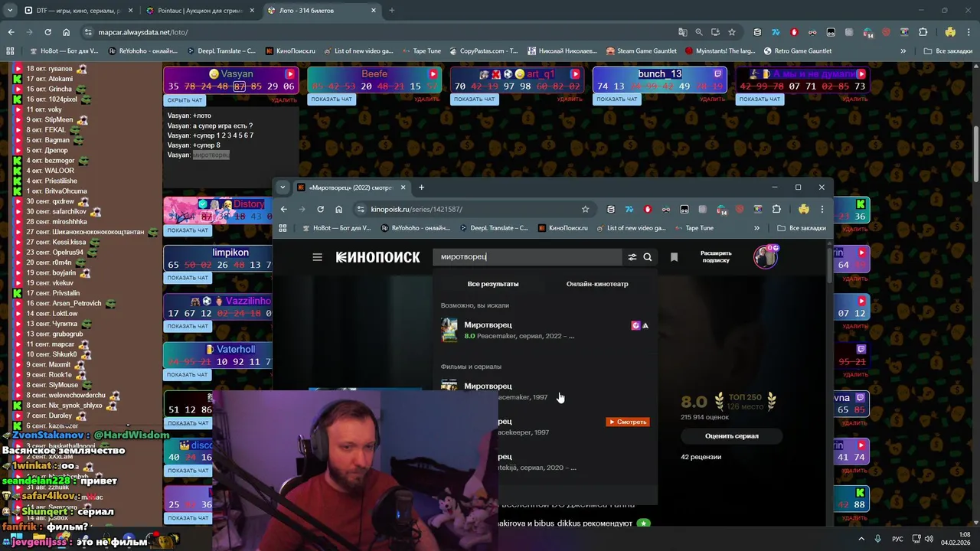
Task: Show chat for the limpikon ticket
Action: tap(188, 278)
